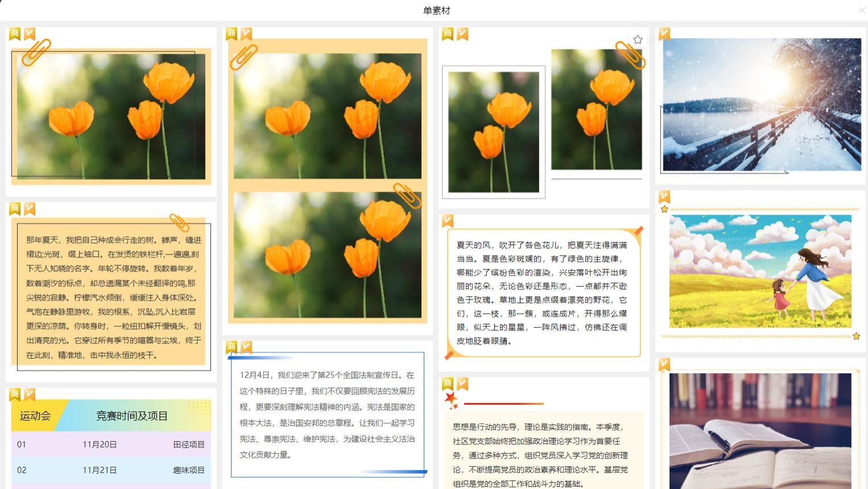Select the 12月4日 blue-border text template

pos(328,415)
